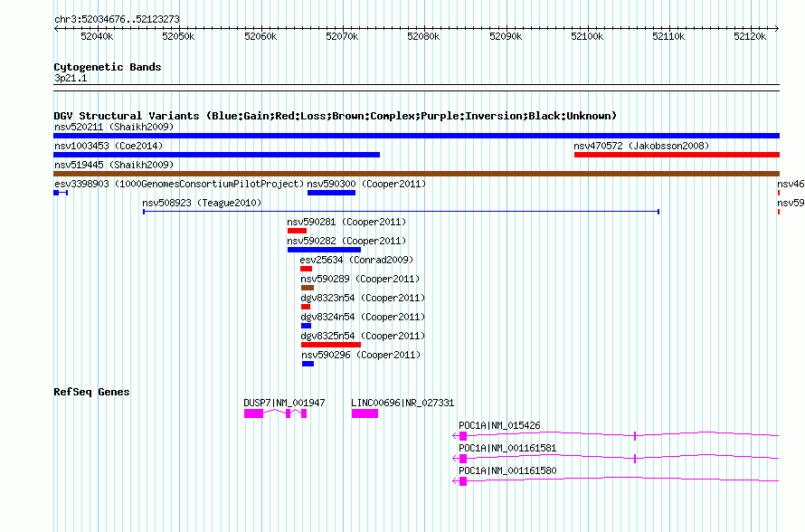The height and width of the screenshot is (532, 805).
Task: Click the chr3:52034676..52123273 region label
Action: click(x=117, y=19)
